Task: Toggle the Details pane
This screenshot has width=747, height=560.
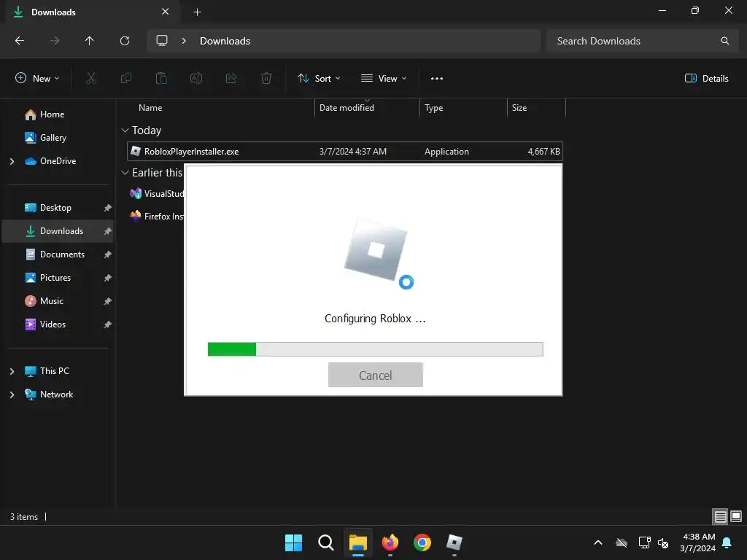Action: click(x=706, y=79)
